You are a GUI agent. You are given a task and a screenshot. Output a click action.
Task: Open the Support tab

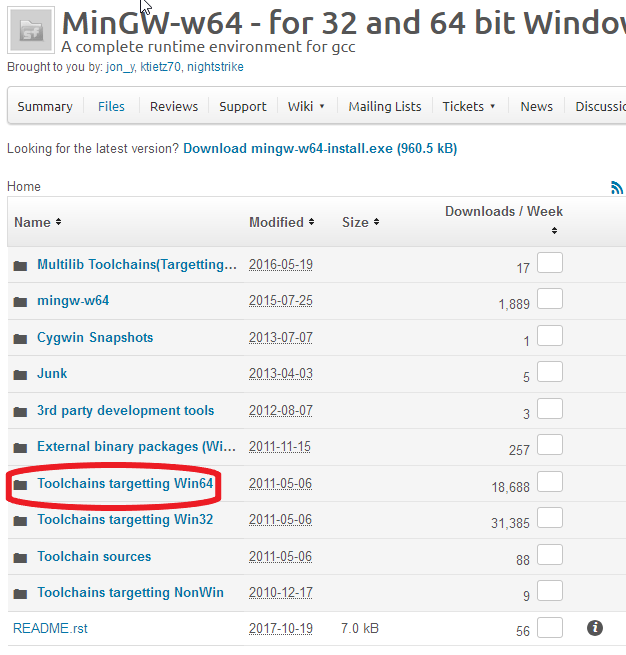[x=243, y=107]
